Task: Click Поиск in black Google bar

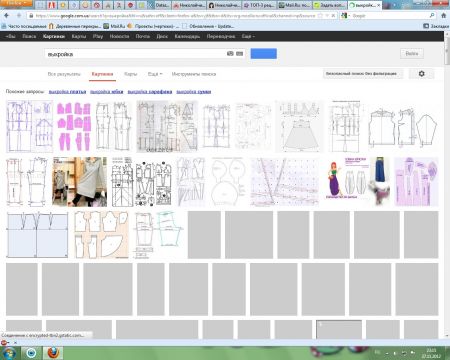Action: point(29,36)
